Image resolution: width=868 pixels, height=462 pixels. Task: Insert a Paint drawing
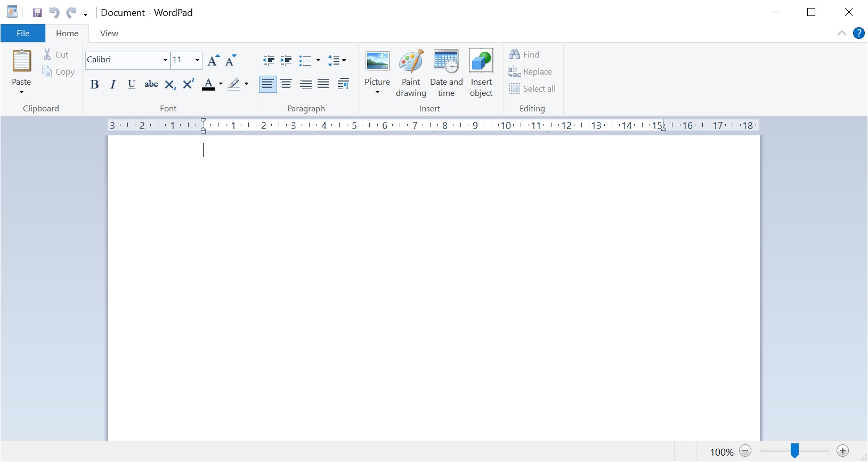(411, 73)
